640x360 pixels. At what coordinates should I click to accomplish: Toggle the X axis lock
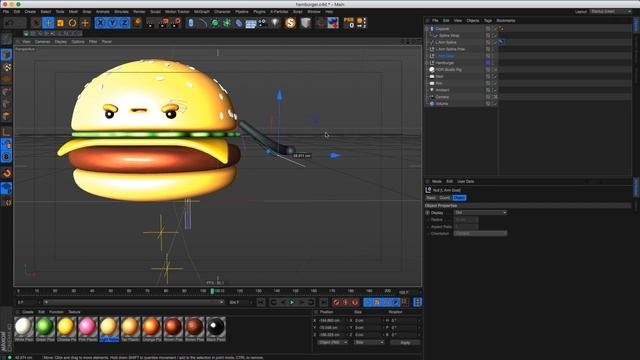[x=100, y=23]
